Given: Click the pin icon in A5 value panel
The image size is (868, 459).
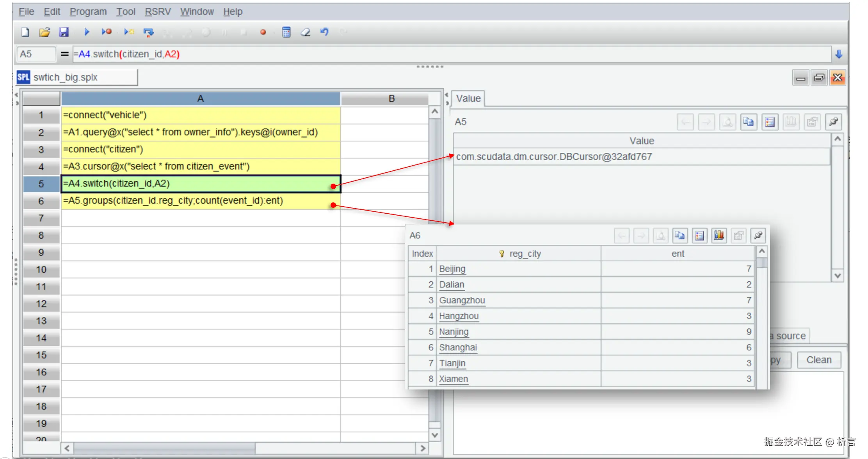Looking at the screenshot, I should 833,122.
